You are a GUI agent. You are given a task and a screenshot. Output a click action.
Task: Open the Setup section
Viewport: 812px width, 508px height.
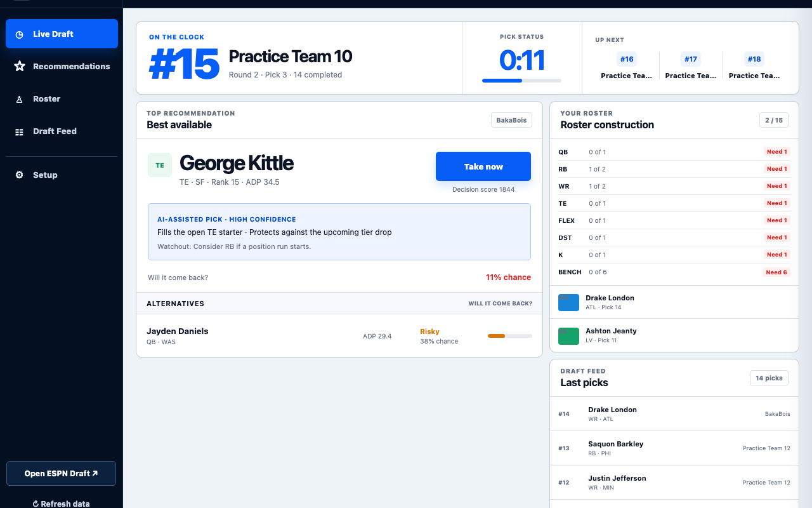pyautogui.click(x=62, y=175)
